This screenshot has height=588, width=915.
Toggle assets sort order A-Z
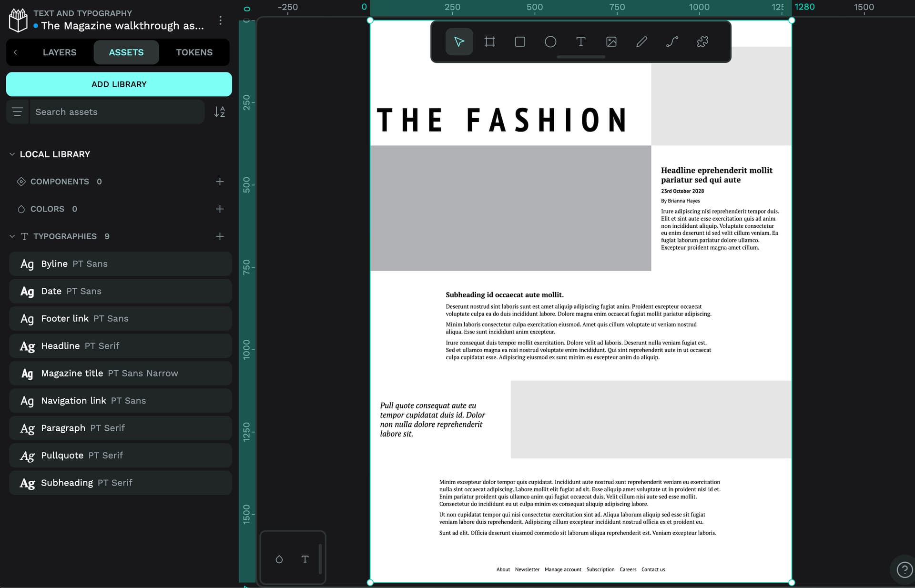pos(219,112)
